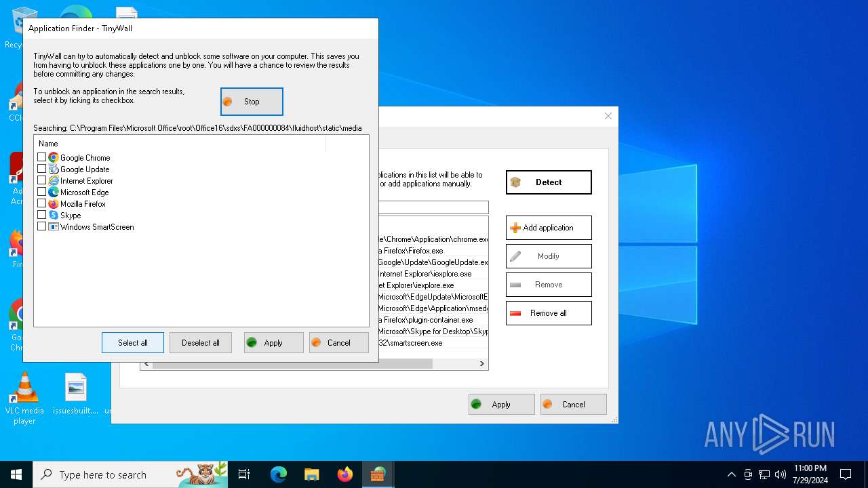Select the smartscreen.exe row

pyautogui.click(x=433, y=343)
